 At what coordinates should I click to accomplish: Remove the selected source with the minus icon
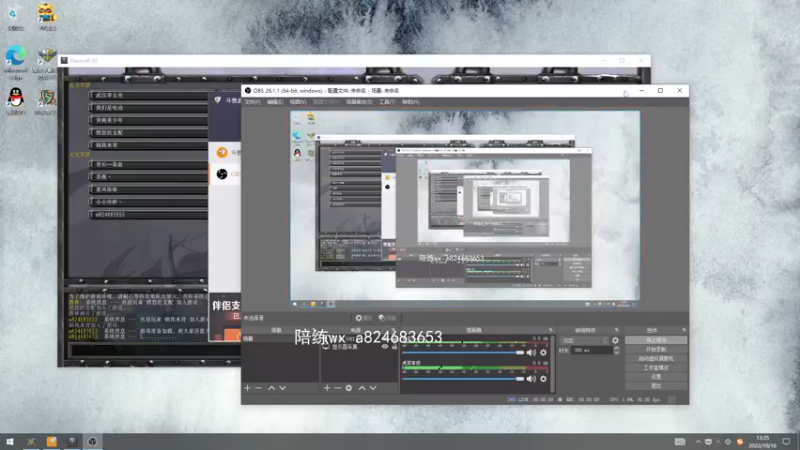338,388
